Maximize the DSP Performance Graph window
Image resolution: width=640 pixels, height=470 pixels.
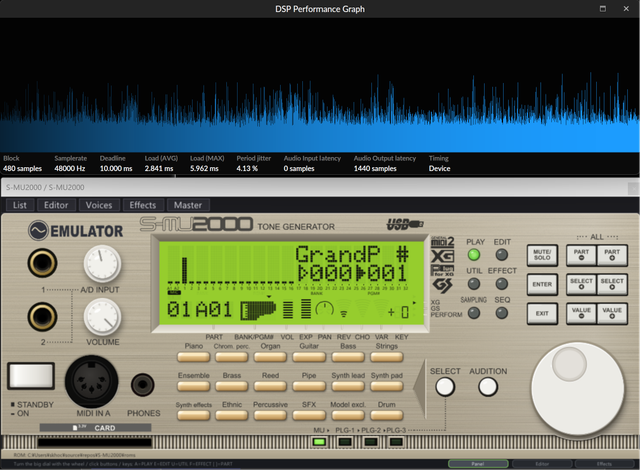point(602,9)
